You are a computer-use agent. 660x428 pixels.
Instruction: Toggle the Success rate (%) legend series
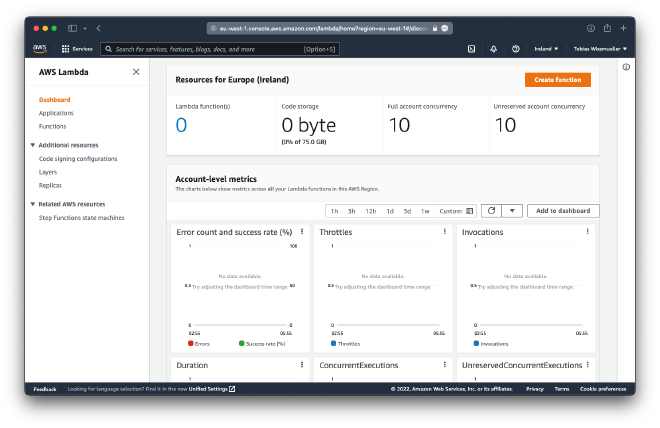click(262, 343)
